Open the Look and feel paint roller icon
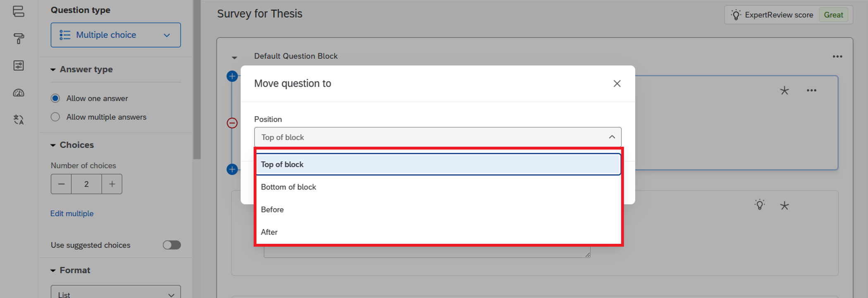The height and width of the screenshot is (298, 868). (x=19, y=38)
